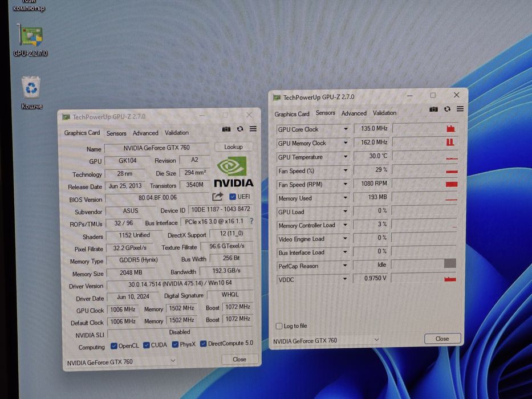Toggle the DirectCompute 5.0 checkbox
Screen dimensions: 532x399
pyautogui.click(x=203, y=344)
